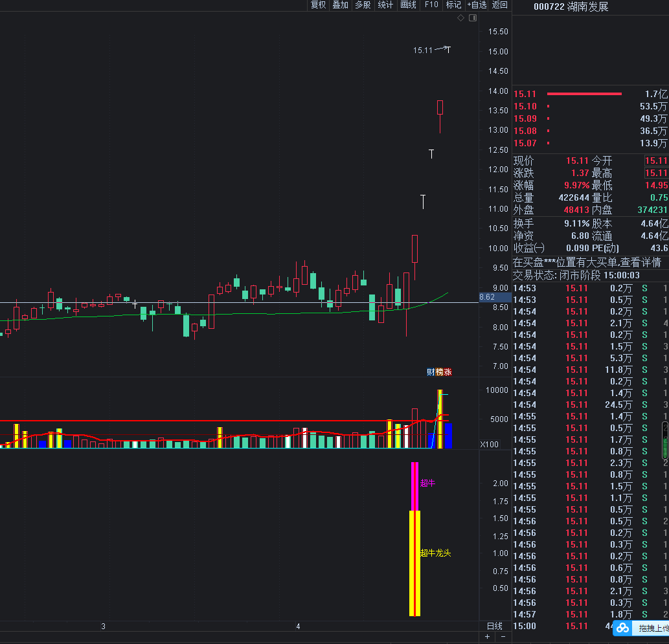Select the 14:55 trade of 2.3万
Screen dimensions: 669x644
coord(591,463)
